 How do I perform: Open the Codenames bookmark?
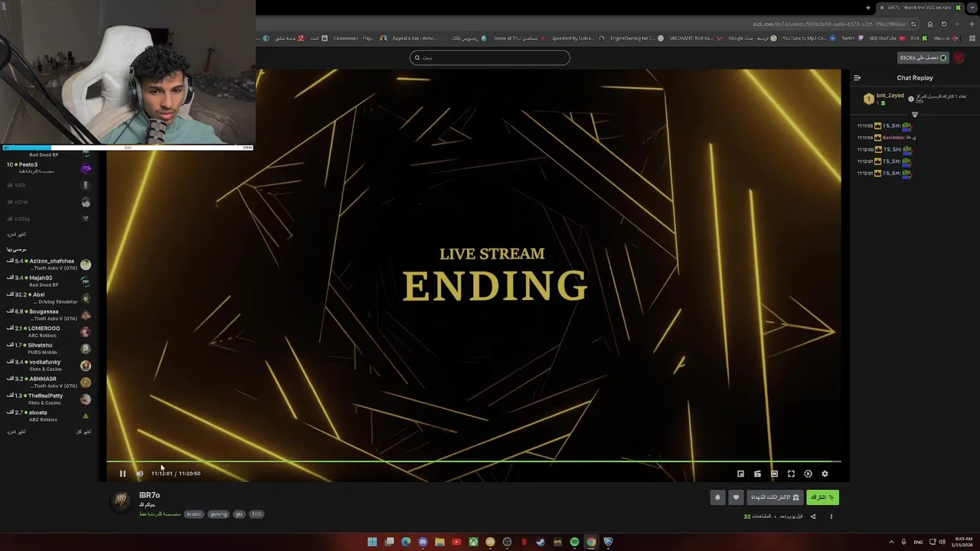361,38
